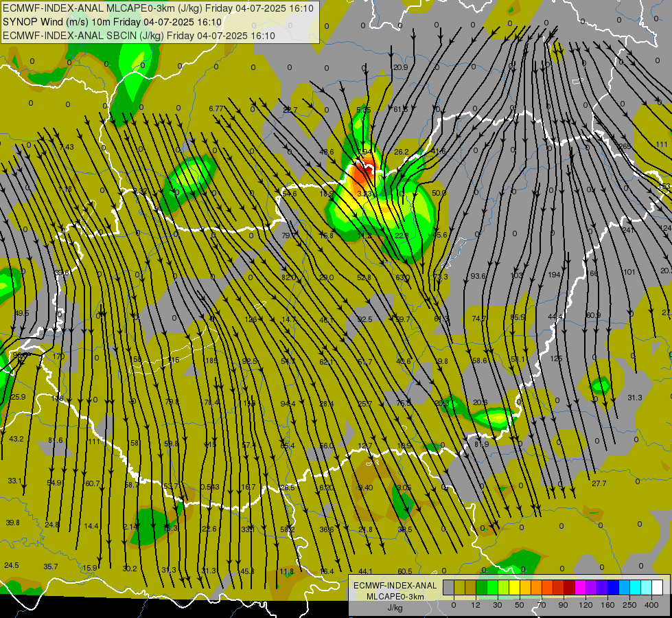Click the '27.7' value on the map
672x618 pixels.
point(599,484)
